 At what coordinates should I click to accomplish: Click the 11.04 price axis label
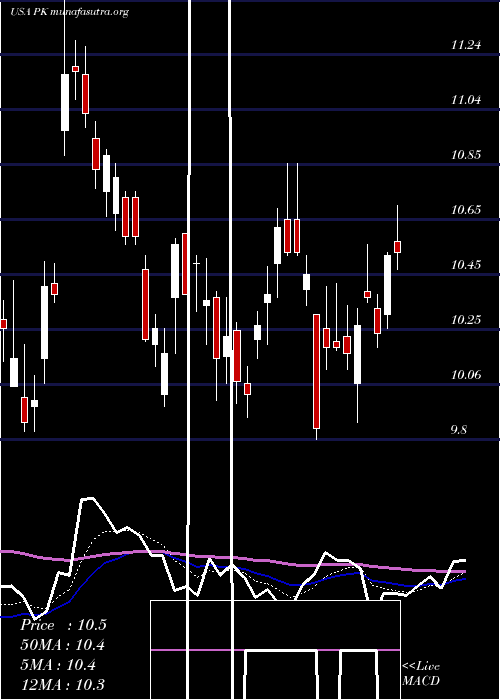coord(466,100)
